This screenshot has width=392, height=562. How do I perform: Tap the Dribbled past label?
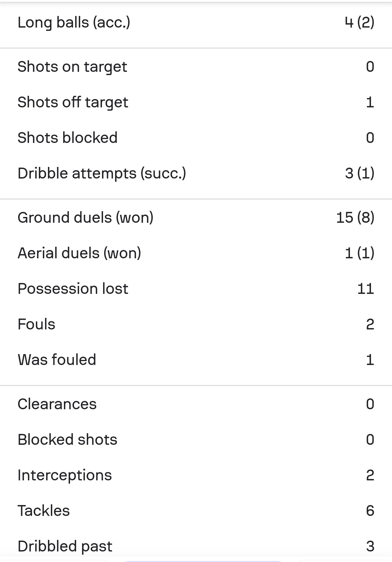click(65, 546)
